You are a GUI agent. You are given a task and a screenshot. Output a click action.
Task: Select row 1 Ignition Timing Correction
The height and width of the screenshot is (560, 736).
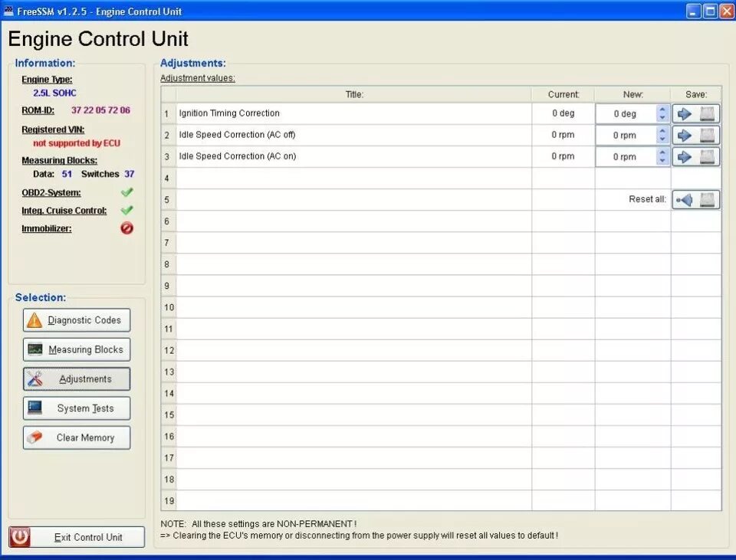354,113
